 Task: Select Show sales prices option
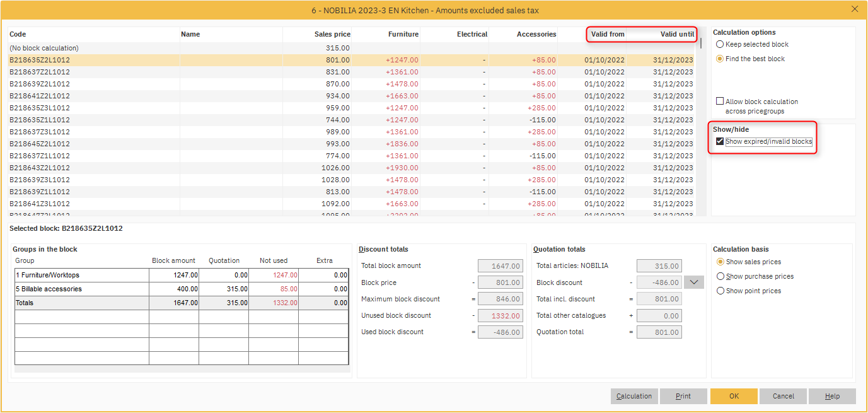(720, 262)
